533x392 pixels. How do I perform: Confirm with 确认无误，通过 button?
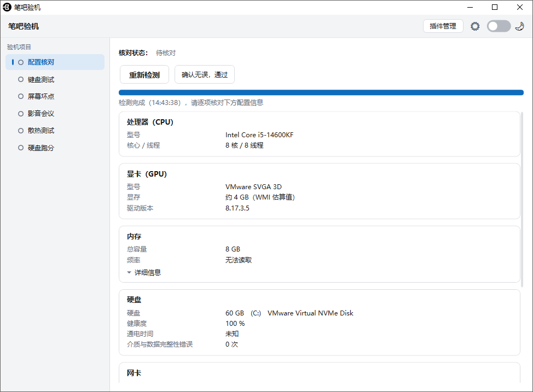205,75
